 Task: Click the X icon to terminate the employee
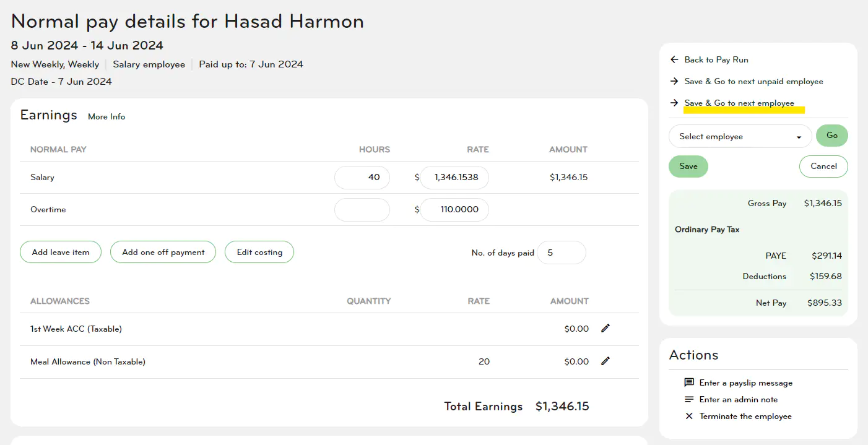click(x=689, y=416)
